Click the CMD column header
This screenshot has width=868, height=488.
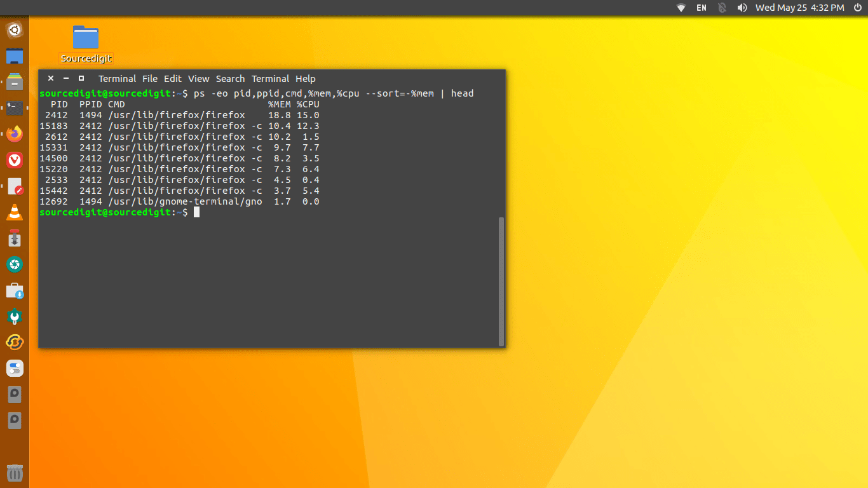tap(116, 104)
